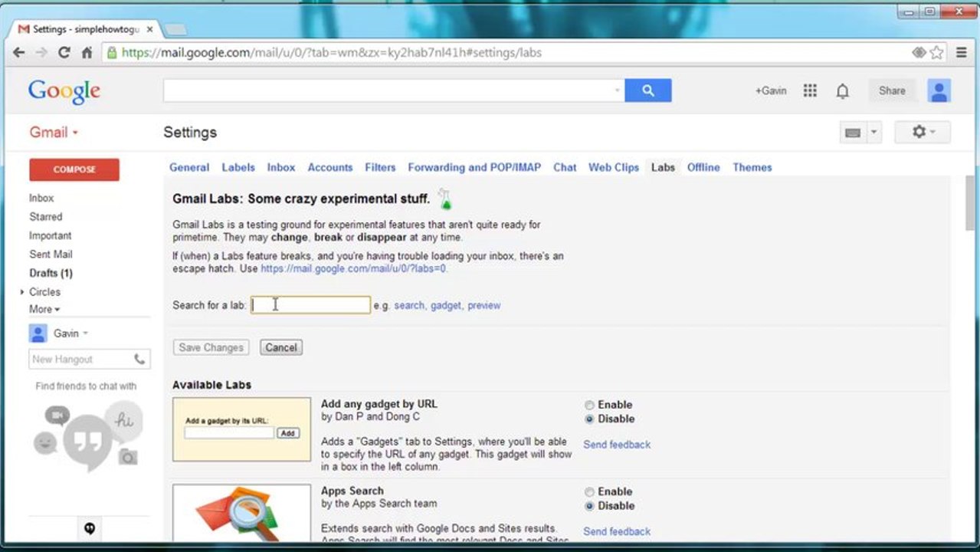Image resolution: width=980 pixels, height=552 pixels.
Task: Enable Add any gadget by URL
Action: (589, 405)
